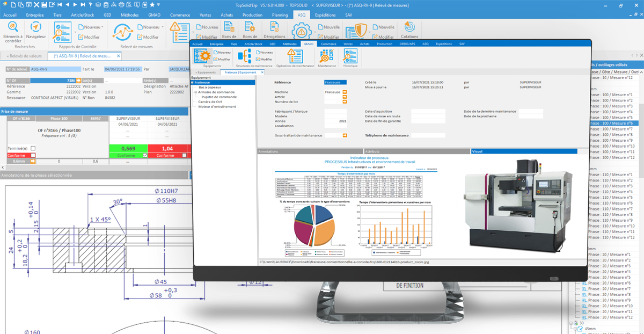
Task: Collapse the Armoire de commande tree node
Action: coord(196,92)
